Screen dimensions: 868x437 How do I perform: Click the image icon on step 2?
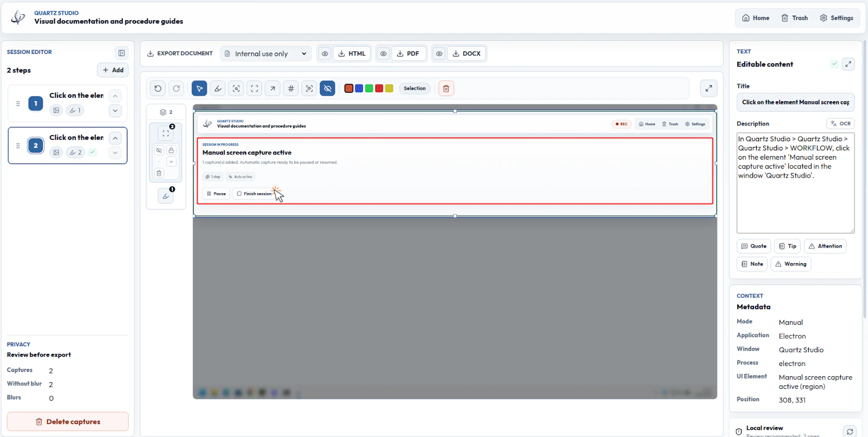(56, 153)
